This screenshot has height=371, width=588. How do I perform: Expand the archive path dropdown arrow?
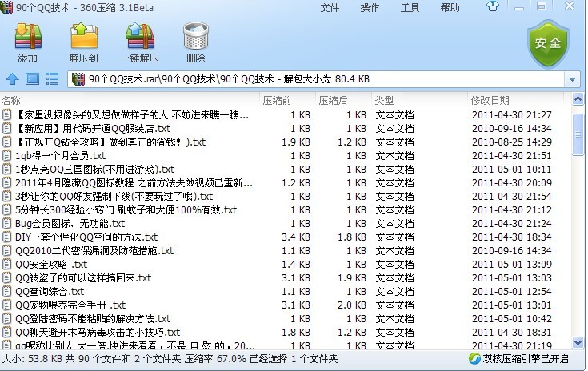coord(572,79)
